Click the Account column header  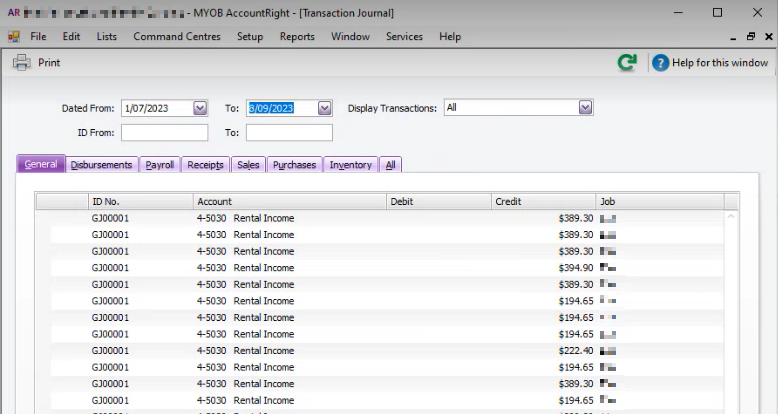click(290, 202)
